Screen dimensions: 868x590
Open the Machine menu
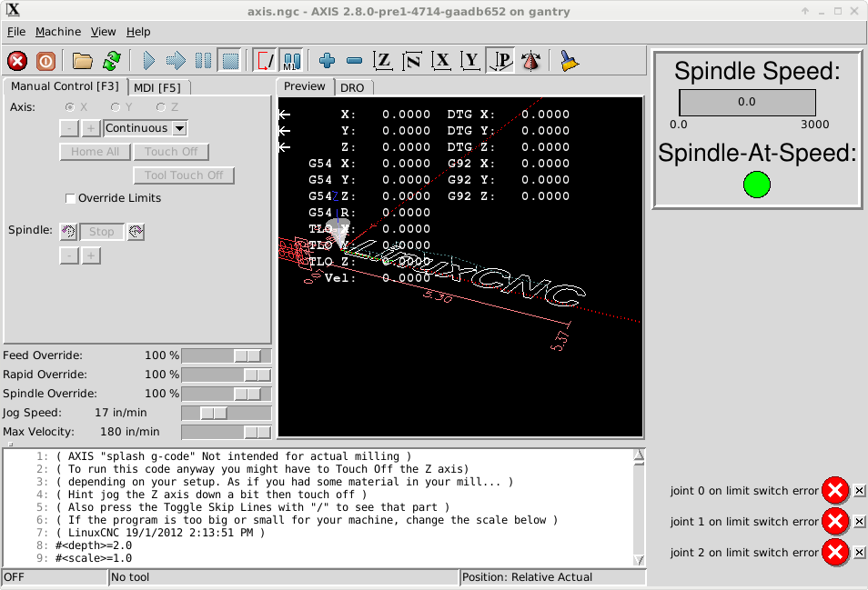click(58, 32)
